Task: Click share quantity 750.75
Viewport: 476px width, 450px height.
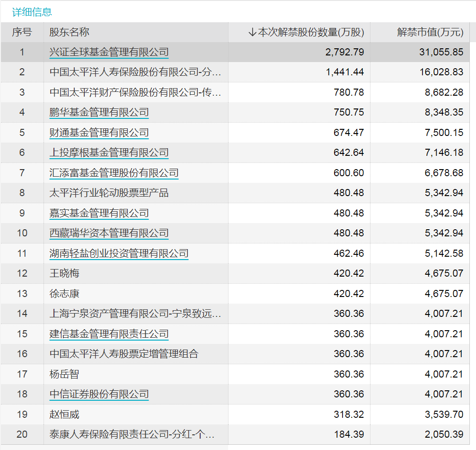Action: click(349, 112)
